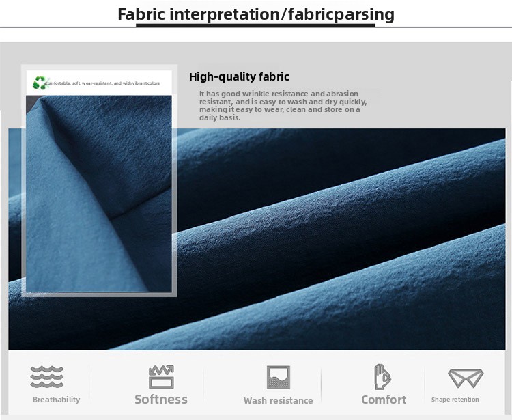Click the Softness icon above its label
The width and height of the screenshot is (512, 420).
[161, 377]
